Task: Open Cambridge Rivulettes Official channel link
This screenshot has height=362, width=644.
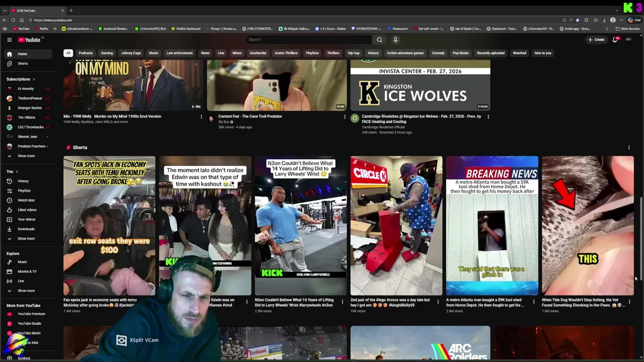Action: click(383, 127)
